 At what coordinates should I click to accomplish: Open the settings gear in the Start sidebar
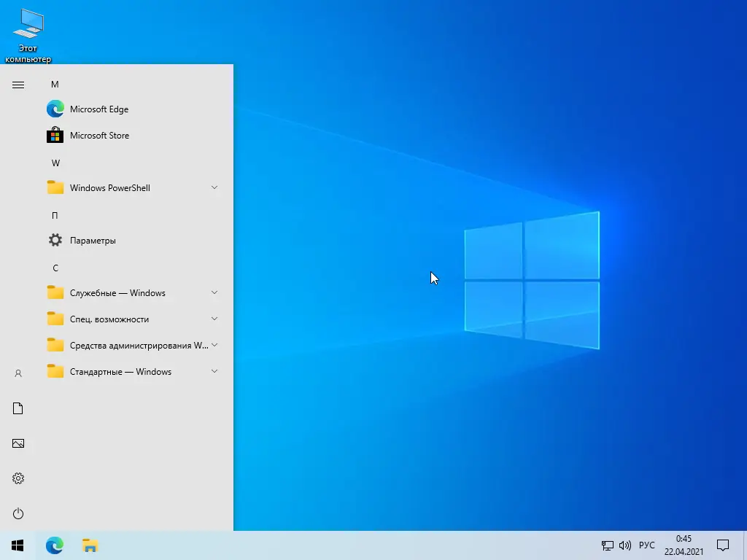[18, 478]
